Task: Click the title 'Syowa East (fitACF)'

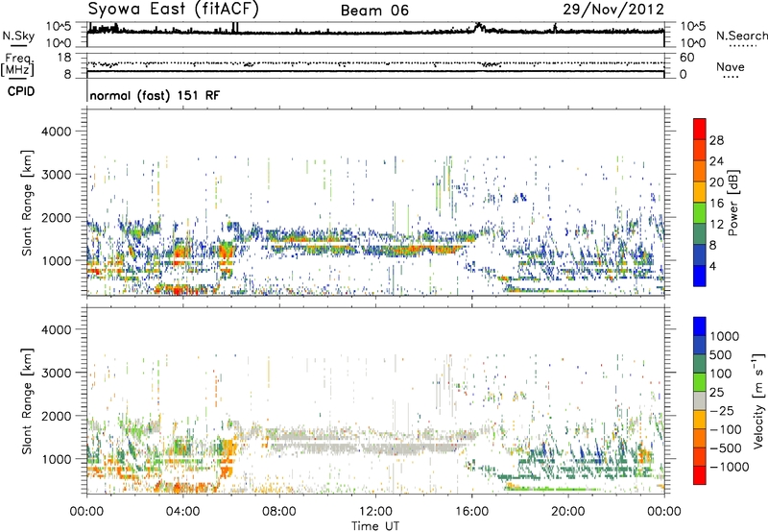Action: (x=174, y=9)
